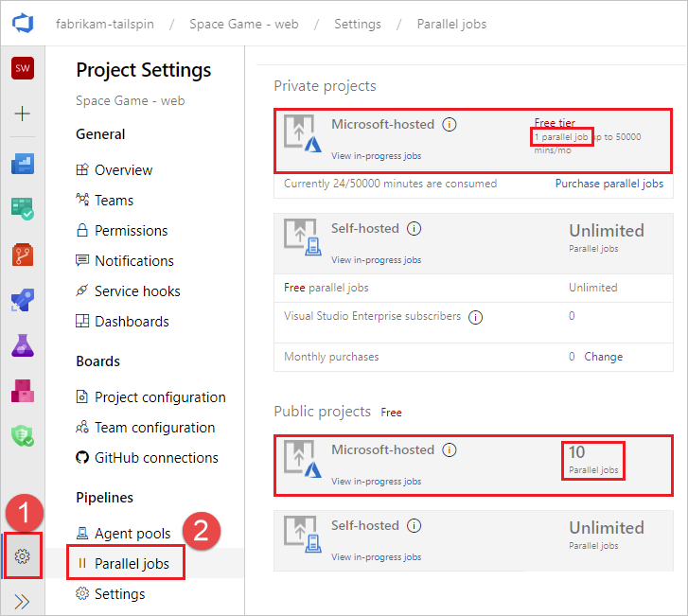Click the Project settings gear icon
The image size is (688, 616).
(23, 556)
